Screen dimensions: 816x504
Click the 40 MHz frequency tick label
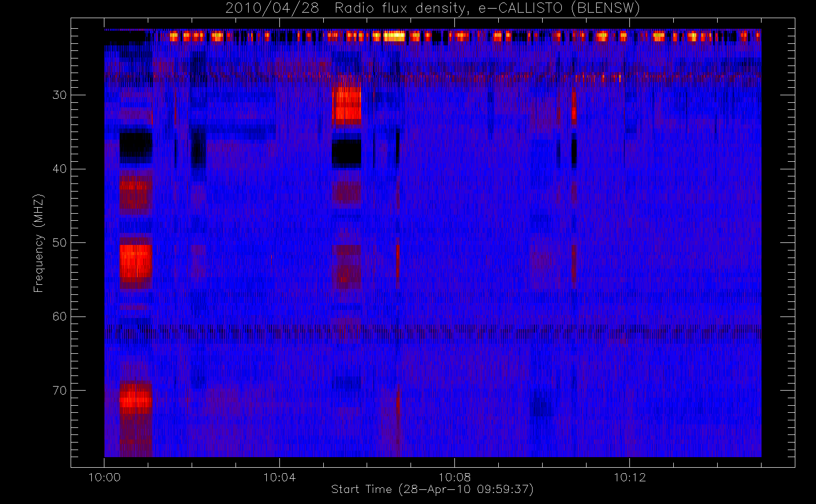click(60, 169)
